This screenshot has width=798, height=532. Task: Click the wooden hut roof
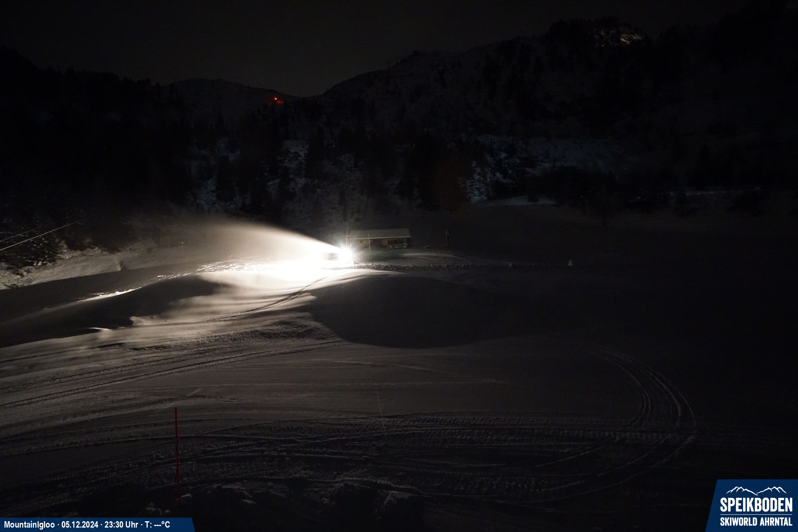(x=380, y=233)
